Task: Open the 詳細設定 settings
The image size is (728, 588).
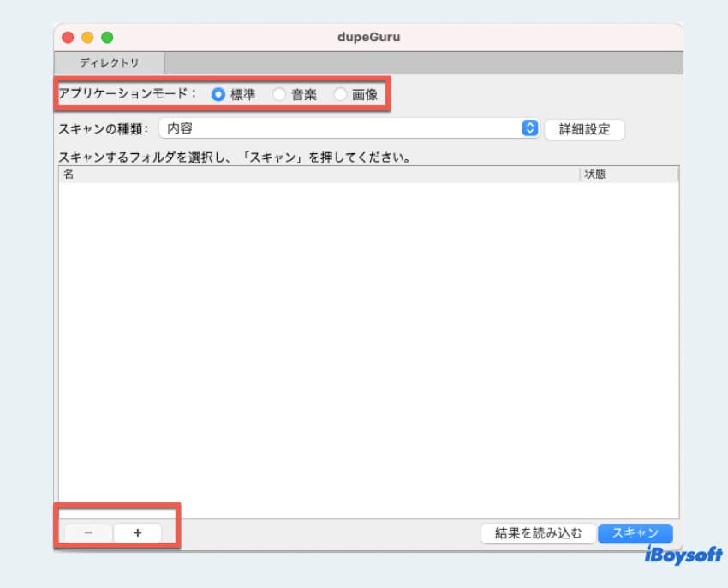Action: [x=585, y=128]
